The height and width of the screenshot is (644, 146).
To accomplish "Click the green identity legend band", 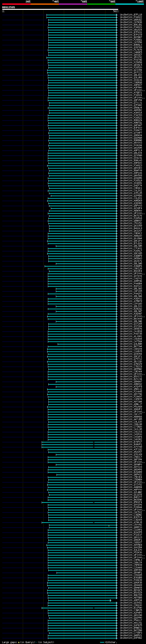I will coord(101,4).
